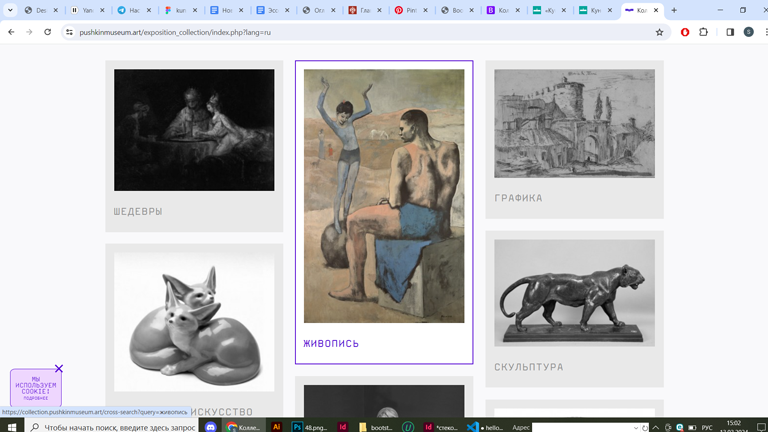Go back in browser history
The width and height of the screenshot is (768, 432).
[11, 32]
